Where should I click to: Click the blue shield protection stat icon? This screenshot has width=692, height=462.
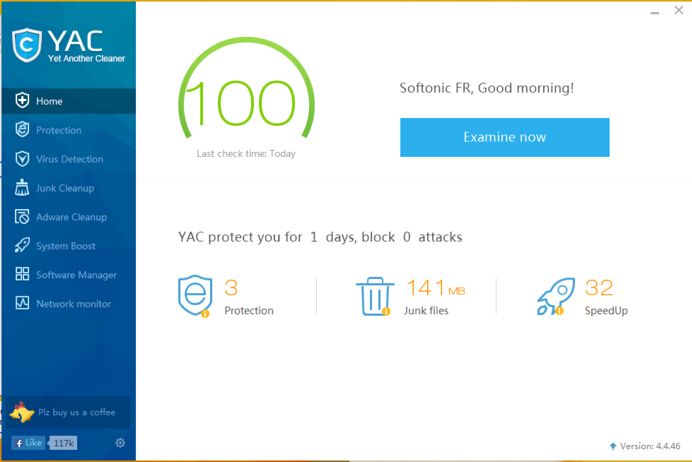(x=195, y=296)
